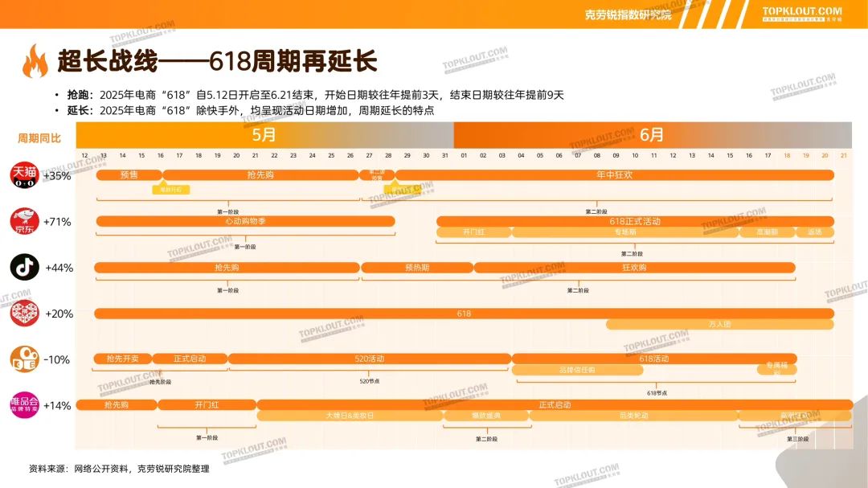
Task: Click the Vipshop 大牌日&美妆日 sub-bar
Action: [x=350, y=416]
